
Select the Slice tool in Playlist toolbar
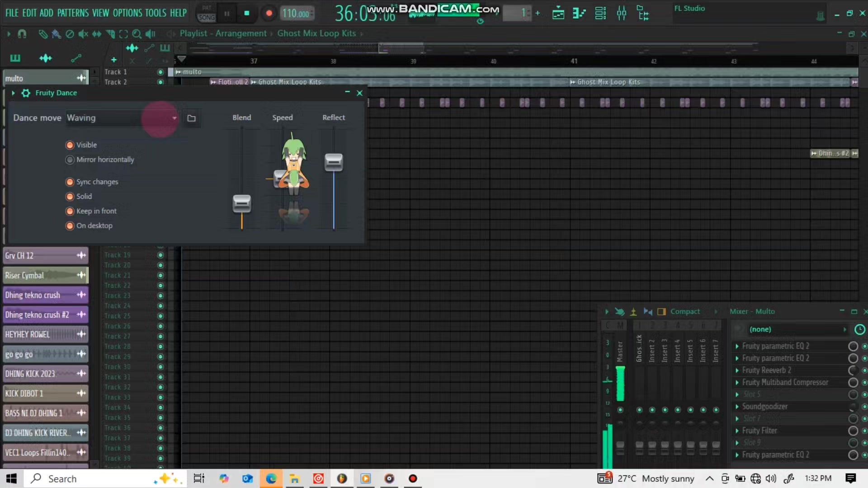coord(110,34)
